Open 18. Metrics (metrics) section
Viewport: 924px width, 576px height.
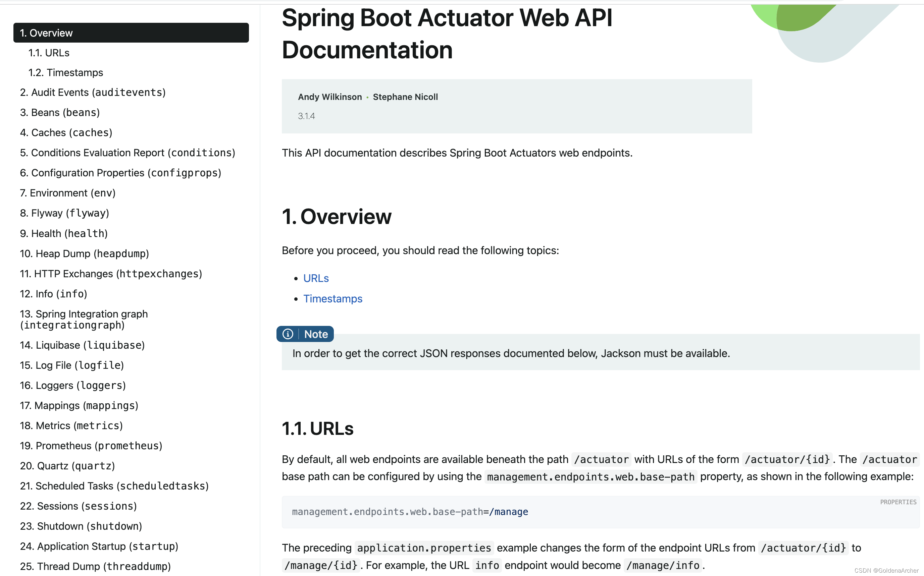[71, 425]
